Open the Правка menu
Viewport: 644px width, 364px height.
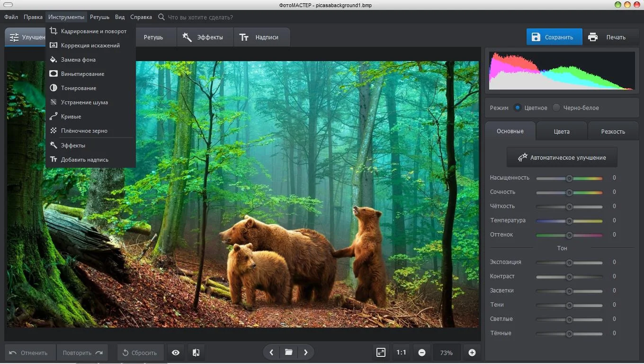pos(33,17)
